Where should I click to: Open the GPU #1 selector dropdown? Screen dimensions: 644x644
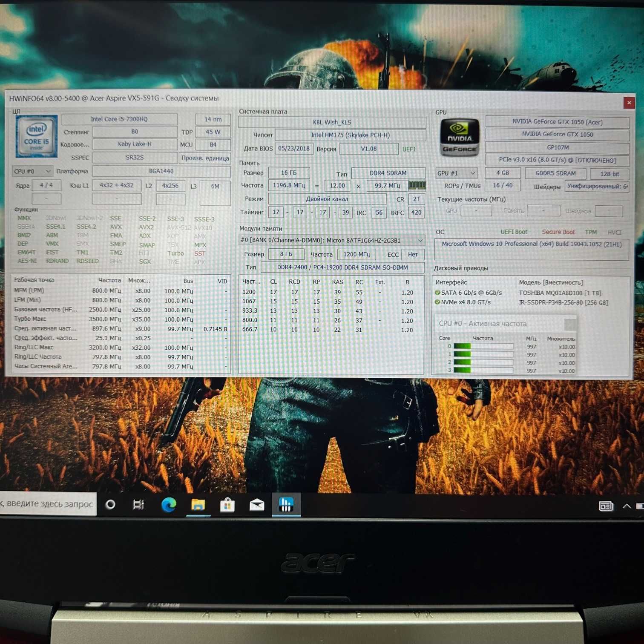tap(456, 173)
